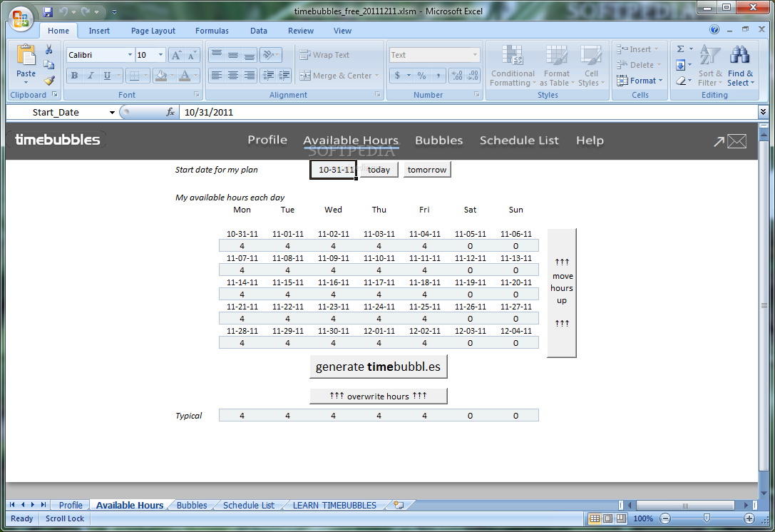
Task: Toggle Wrap Text
Action: pos(324,55)
